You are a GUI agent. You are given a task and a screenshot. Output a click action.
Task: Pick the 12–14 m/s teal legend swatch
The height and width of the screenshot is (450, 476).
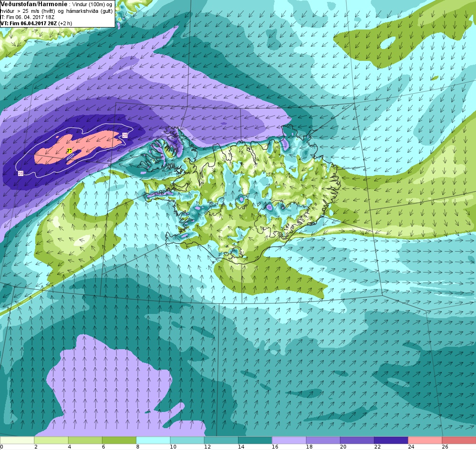(221, 440)
